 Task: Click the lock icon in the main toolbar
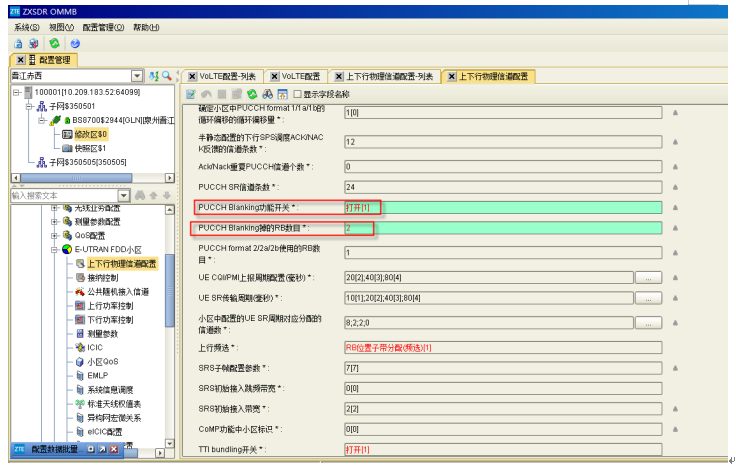[x=18, y=44]
